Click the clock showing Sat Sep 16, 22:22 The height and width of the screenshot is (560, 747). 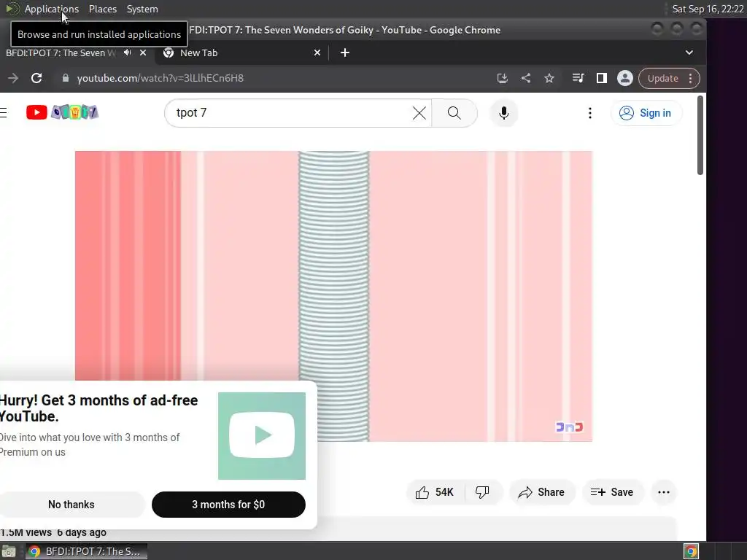[708, 9]
